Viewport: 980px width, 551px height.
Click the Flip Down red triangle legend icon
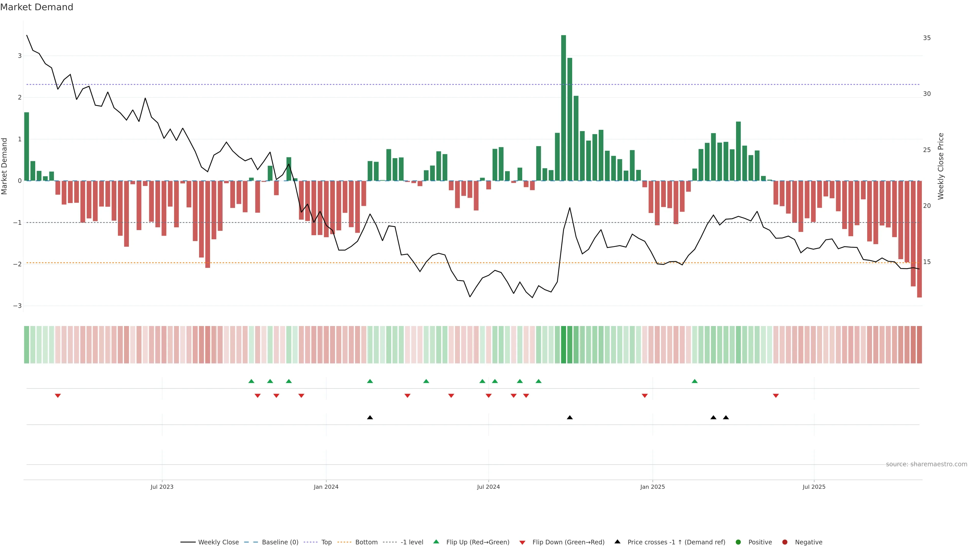(x=522, y=542)
